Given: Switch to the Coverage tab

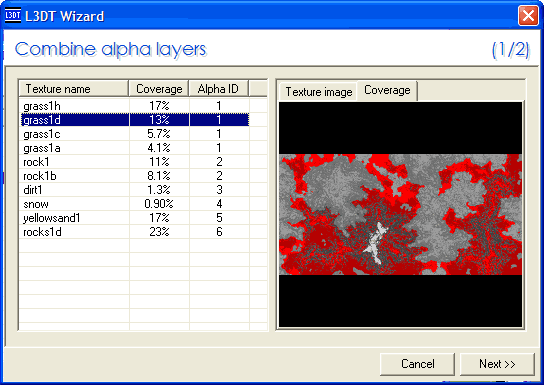Looking at the screenshot, I should click(x=387, y=91).
